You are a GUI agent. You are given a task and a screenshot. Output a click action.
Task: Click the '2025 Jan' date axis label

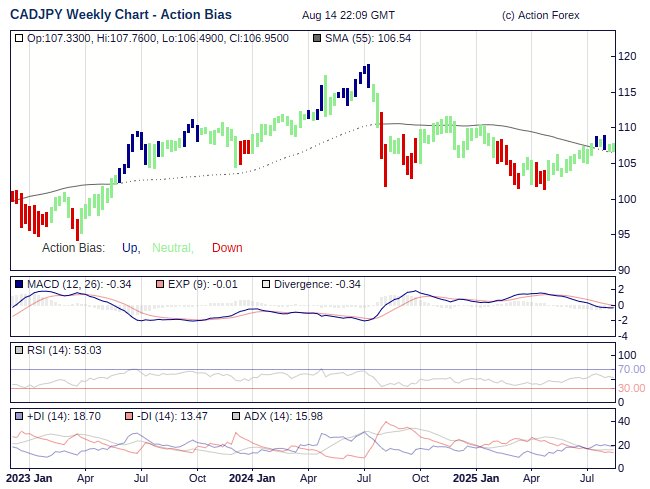tap(474, 478)
